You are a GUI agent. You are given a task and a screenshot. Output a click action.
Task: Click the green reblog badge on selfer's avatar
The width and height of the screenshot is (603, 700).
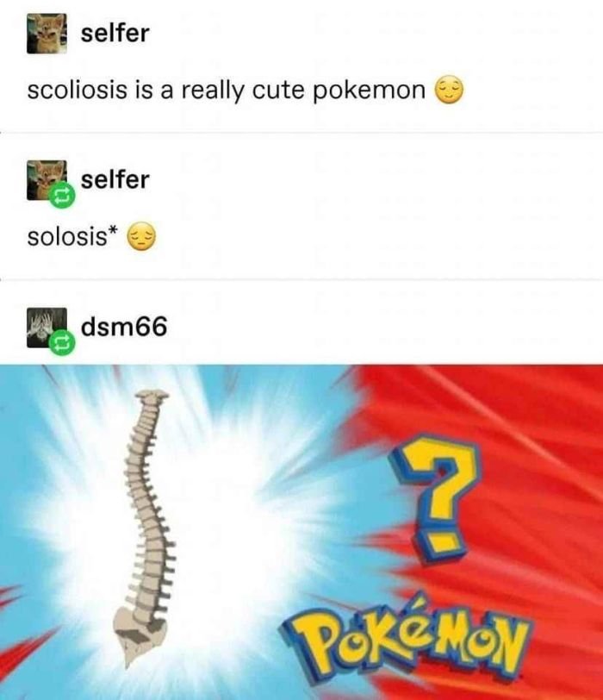[61, 195]
